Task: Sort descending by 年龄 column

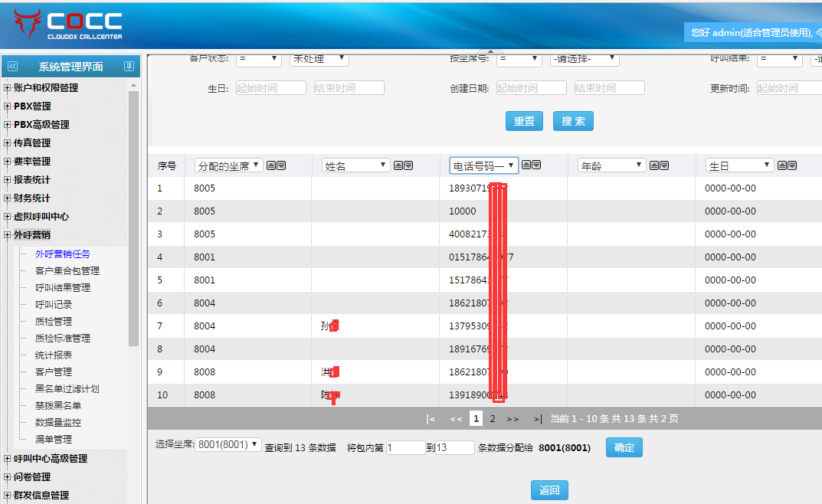Action: click(664, 165)
